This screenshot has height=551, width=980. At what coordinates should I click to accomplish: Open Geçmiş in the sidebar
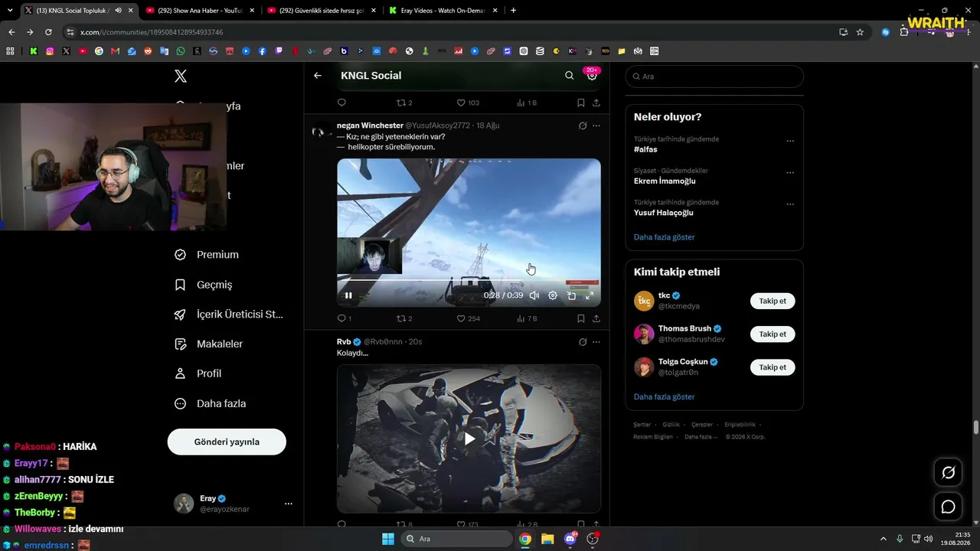(204, 285)
